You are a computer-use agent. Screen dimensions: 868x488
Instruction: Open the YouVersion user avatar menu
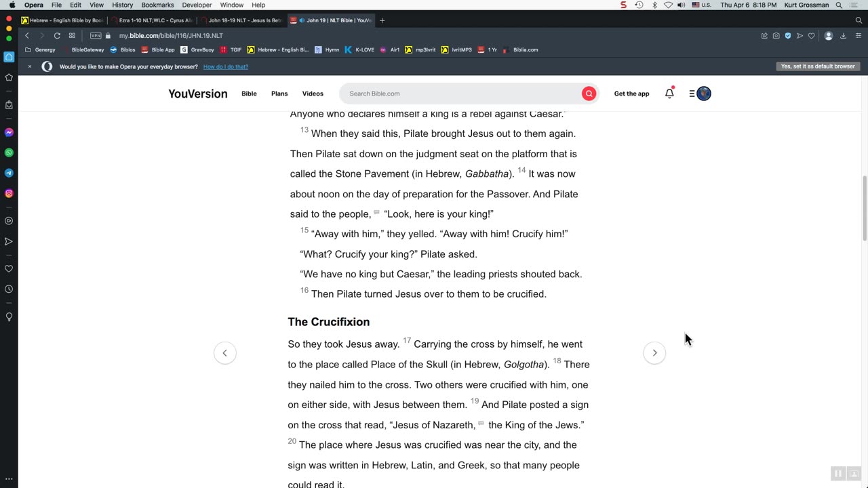[704, 94]
